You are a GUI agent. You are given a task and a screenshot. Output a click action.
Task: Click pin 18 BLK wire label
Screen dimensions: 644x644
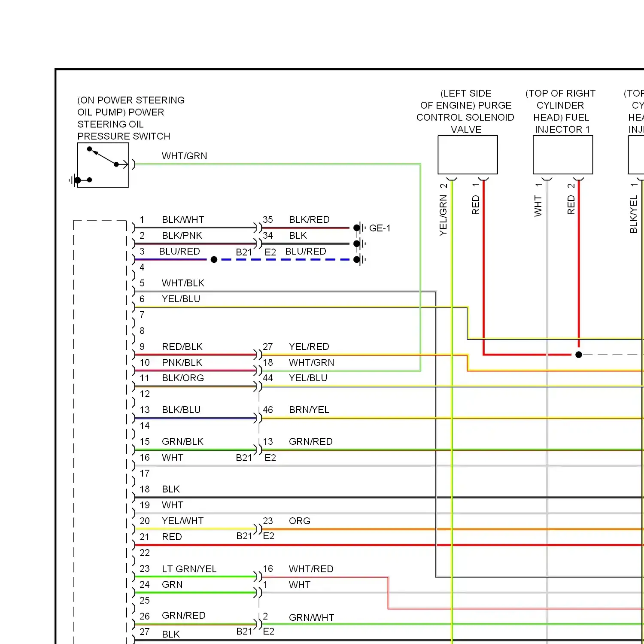[x=171, y=489]
